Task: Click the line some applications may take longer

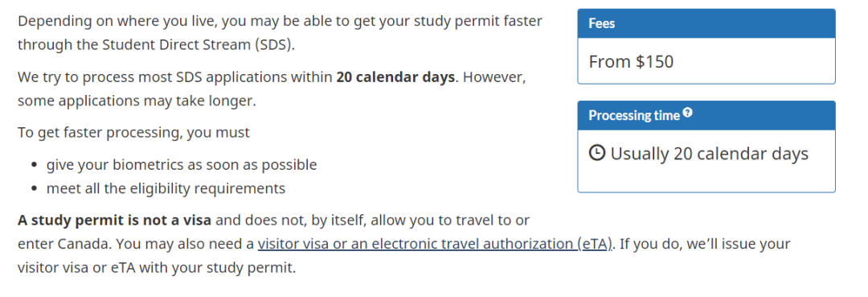Action: point(137,101)
